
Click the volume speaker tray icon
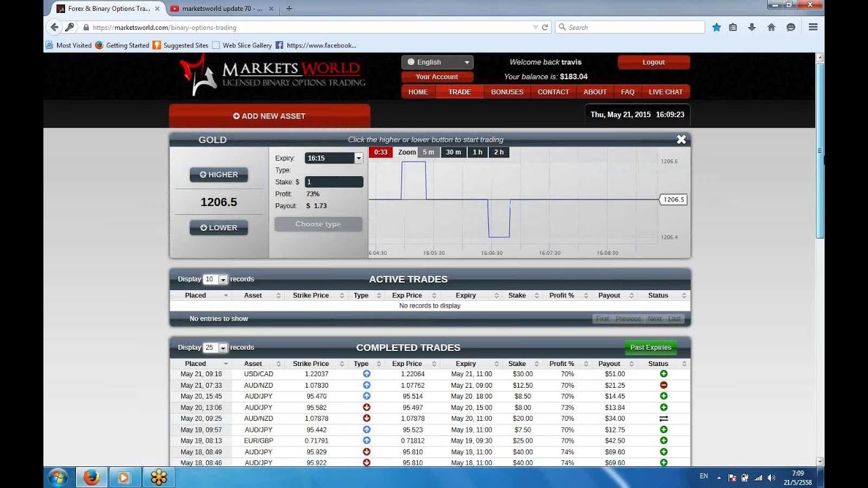coord(771,477)
